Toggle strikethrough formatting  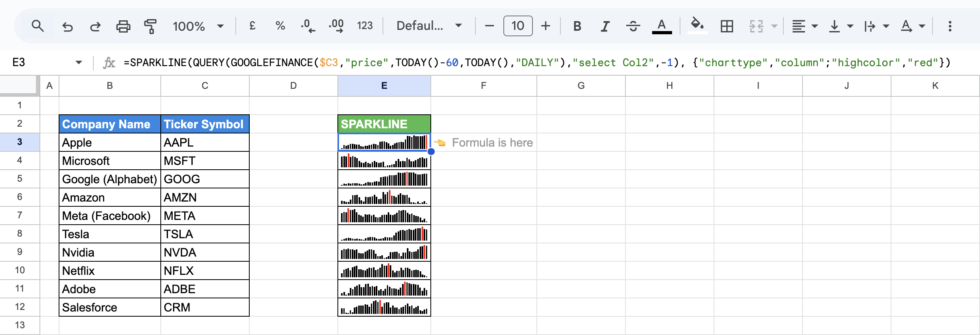point(633,26)
